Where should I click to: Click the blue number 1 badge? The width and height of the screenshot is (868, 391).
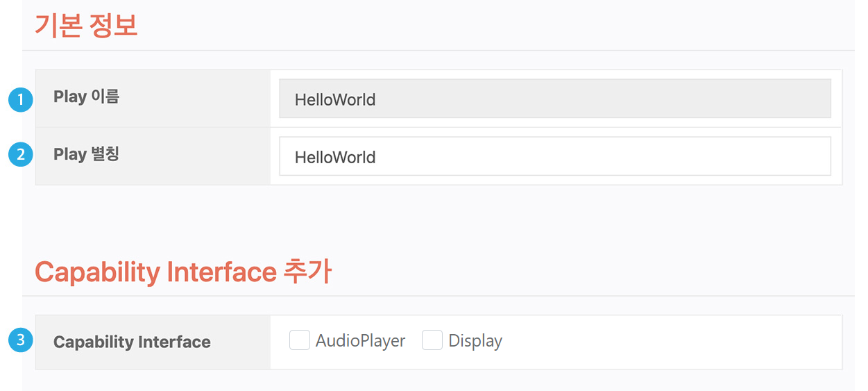tap(21, 99)
